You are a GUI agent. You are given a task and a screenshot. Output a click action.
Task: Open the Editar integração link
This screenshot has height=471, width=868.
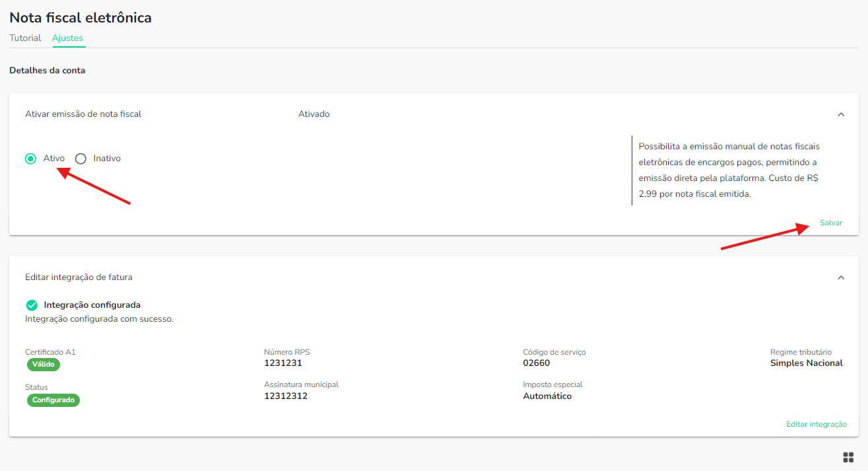(816, 424)
